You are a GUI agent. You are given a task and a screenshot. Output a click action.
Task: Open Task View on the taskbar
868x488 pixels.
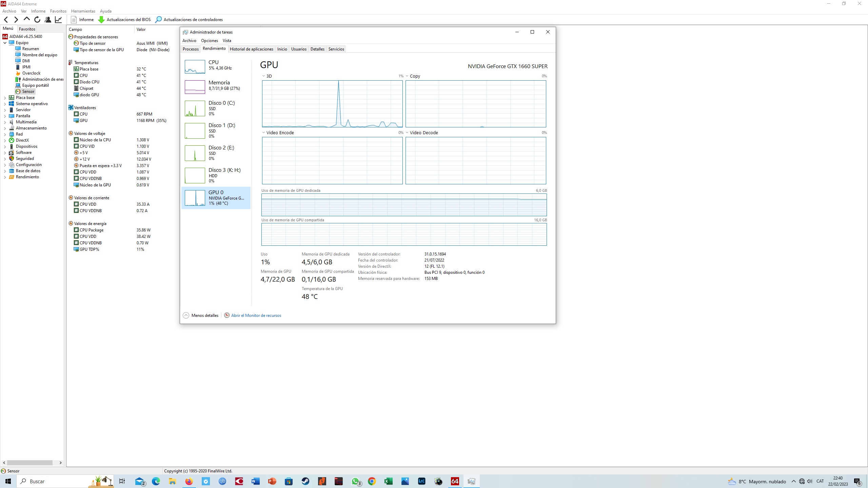[x=122, y=481]
